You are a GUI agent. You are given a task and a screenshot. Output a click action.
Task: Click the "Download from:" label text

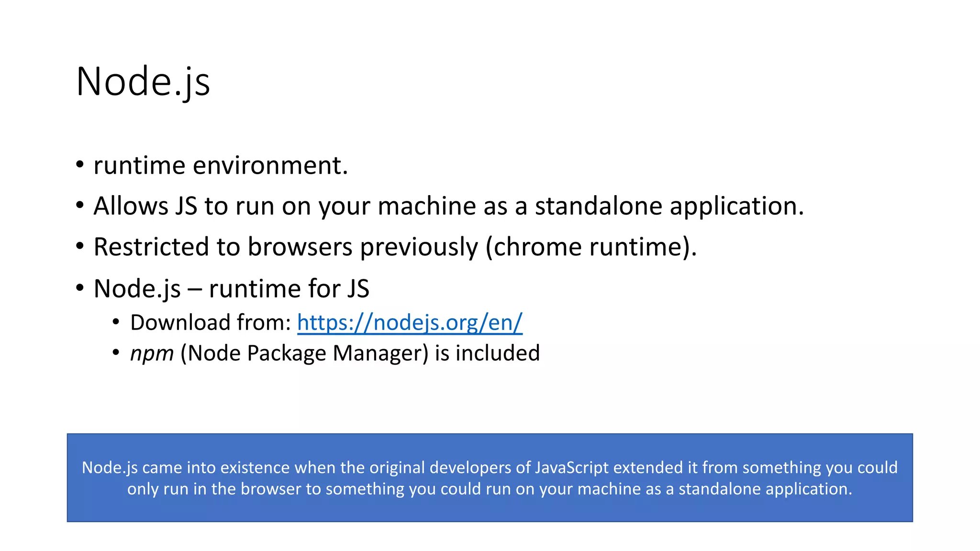coord(211,322)
